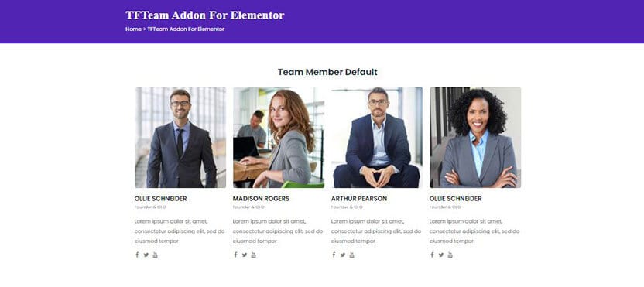The width and height of the screenshot is (644, 287).
Task: Open YouTube icon under first Ollie Schneider card
Action: click(156, 255)
